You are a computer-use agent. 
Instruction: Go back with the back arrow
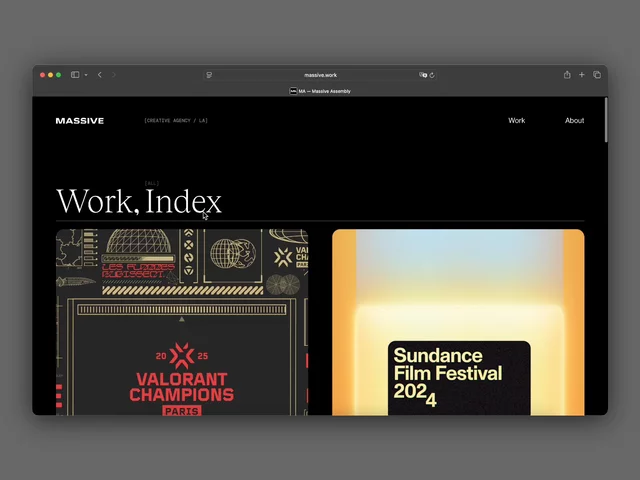(100, 75)
